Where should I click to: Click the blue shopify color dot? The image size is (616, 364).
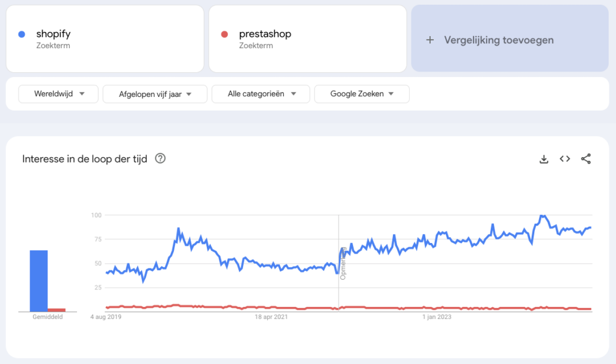pos(22,34)
